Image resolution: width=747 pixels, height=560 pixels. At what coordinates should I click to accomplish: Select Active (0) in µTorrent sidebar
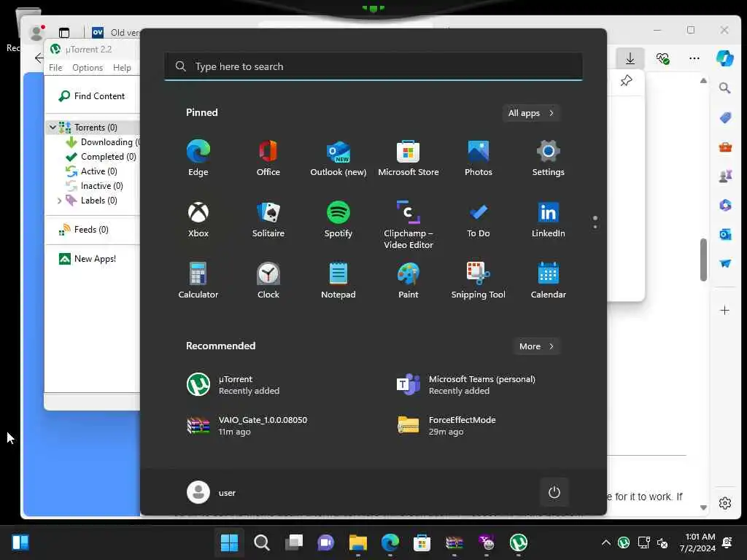(91, 171)
